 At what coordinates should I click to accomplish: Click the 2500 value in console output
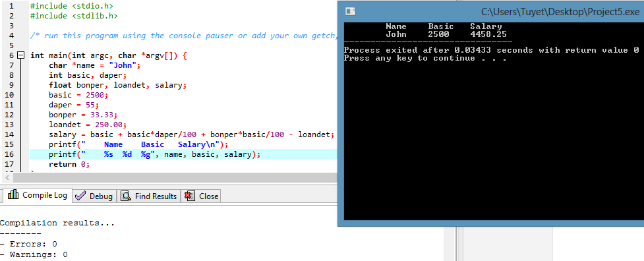(x=438, y=34)
